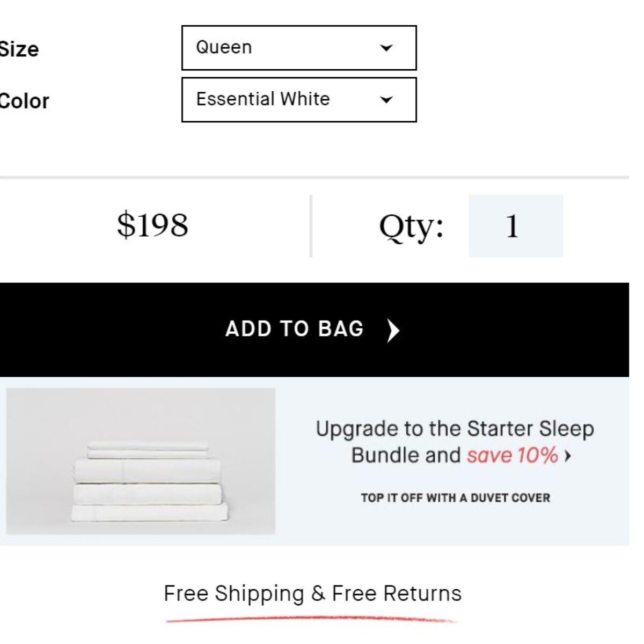Open the Color dropdown showing Essential White
644x644 pixels.
tap(299, 100)
